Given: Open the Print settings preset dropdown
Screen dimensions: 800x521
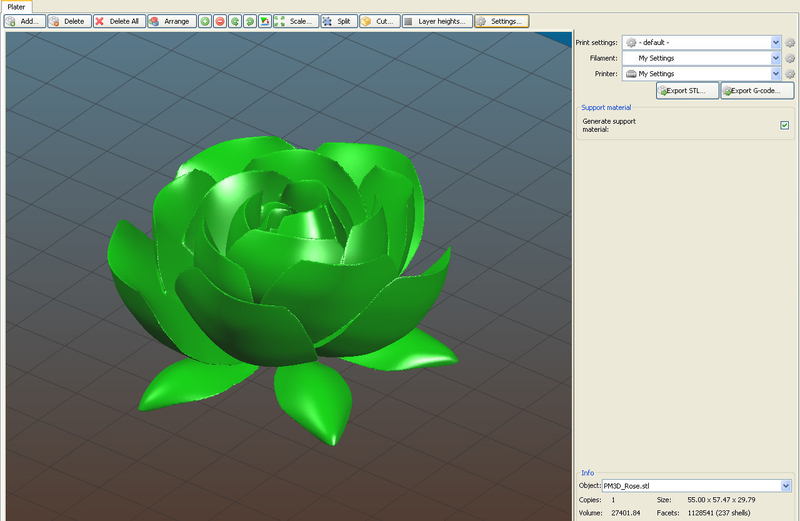Looking at the screenshot, I should (702, 42).
